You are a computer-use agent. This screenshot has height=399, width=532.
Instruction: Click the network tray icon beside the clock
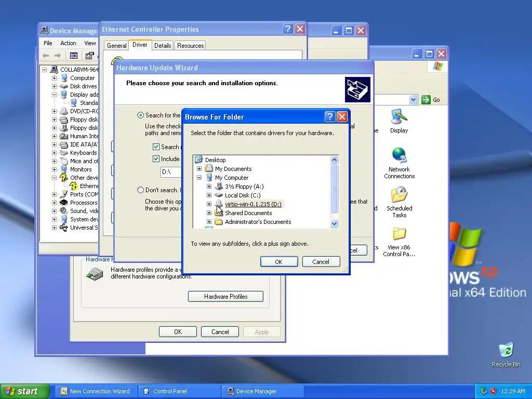pos(484,391)
